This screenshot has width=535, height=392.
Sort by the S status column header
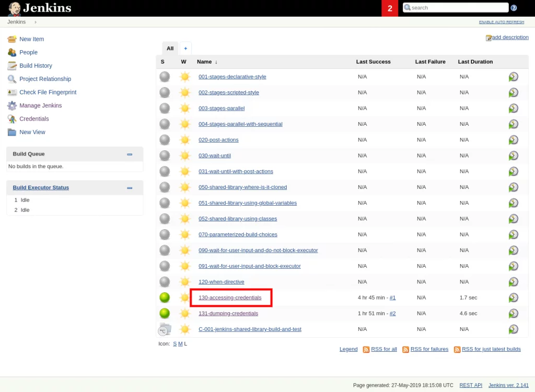pyautogui.click(x=162, y=62)
